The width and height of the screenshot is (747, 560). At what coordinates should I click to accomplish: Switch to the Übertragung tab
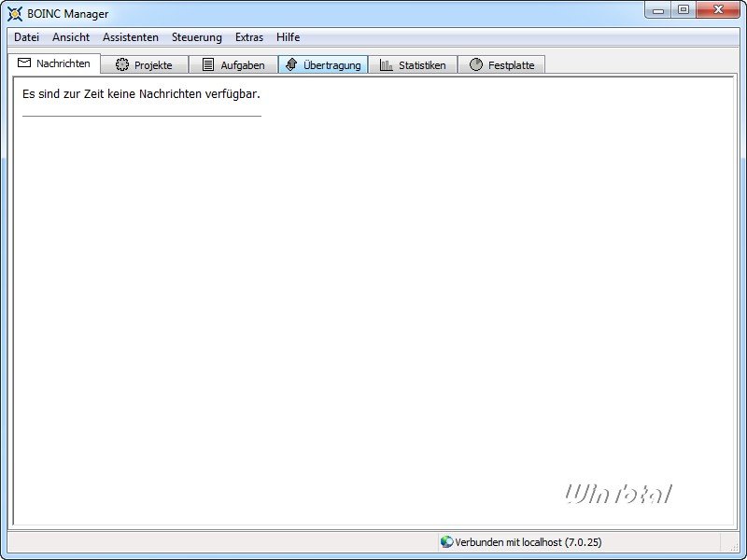323,64
